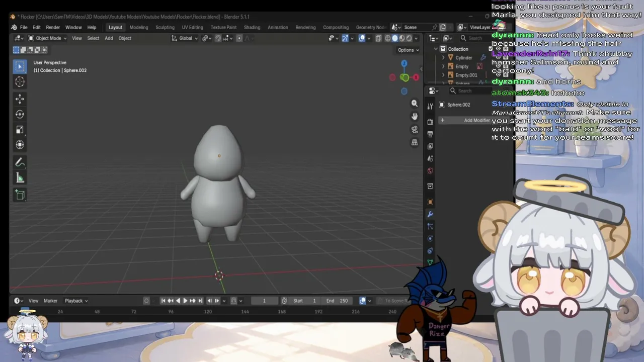Expand the Empty object in outliner
The width and height of the screenshot is (644, 362).
pyautogui.click(x=443, y=66)
